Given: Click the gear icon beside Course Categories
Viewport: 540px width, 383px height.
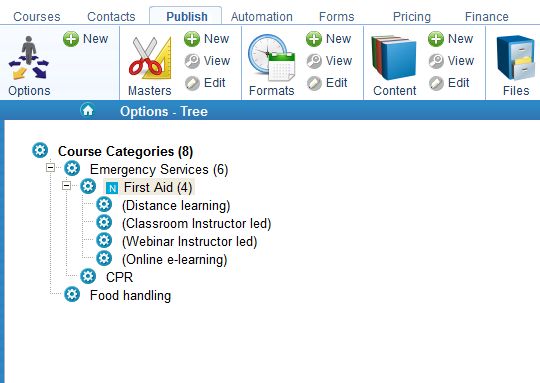Looking at the screenshot, I should [40, 151].
